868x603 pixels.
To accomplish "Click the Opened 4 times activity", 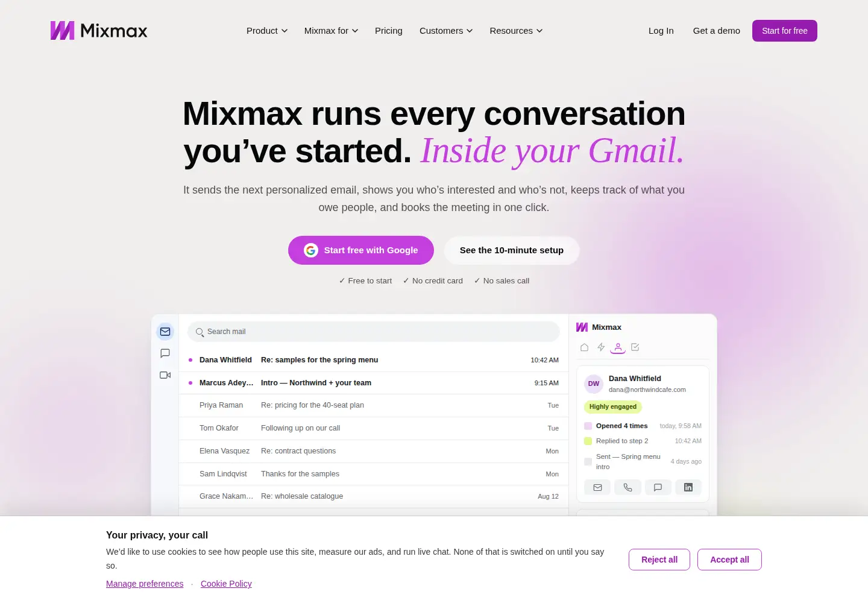I will point(643,426).
